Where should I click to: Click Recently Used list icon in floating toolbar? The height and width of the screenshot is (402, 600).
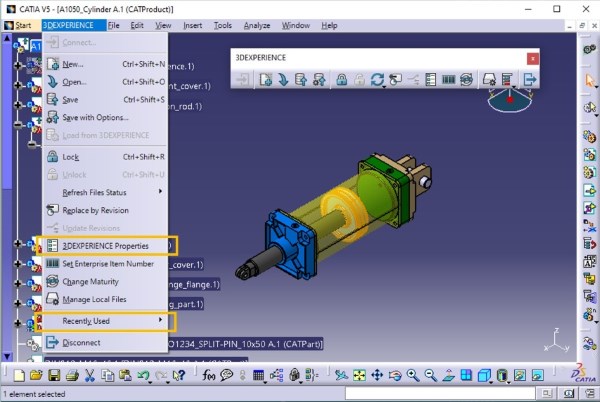[x=507, y=80]
